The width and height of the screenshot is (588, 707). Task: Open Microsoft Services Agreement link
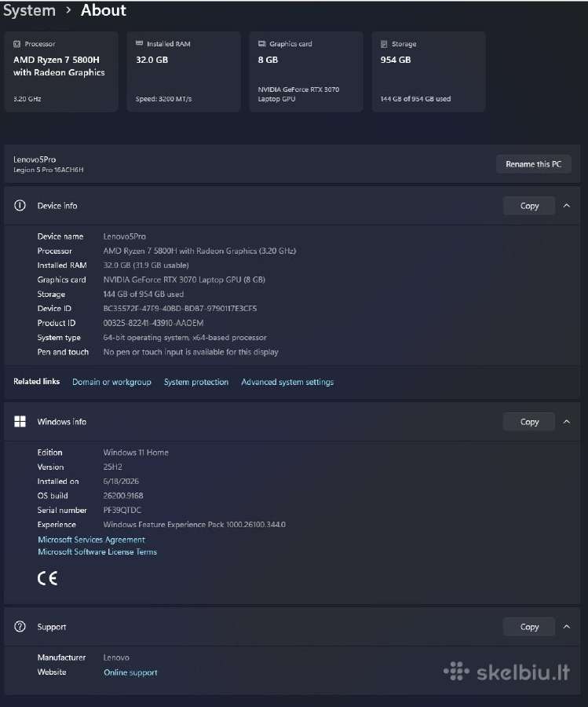[92, 539]
